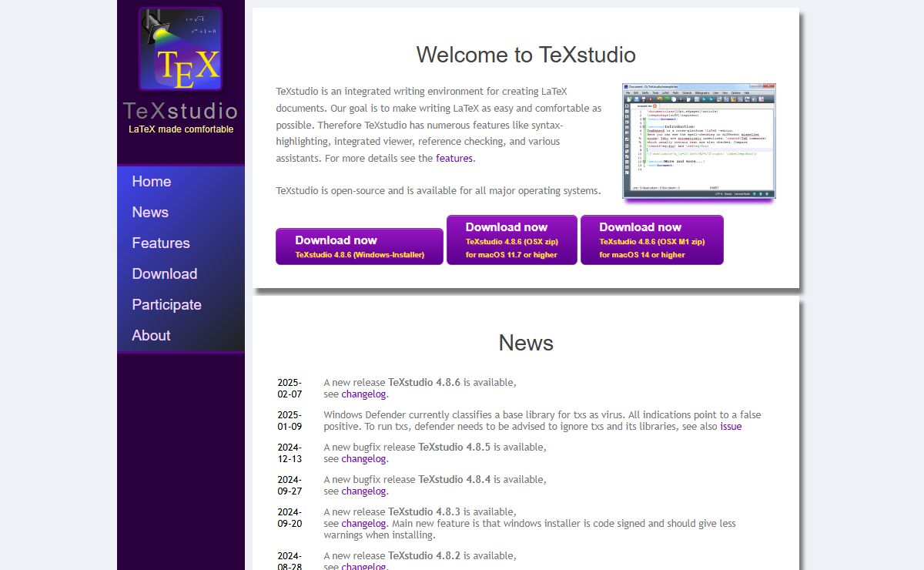Open changelog link for release 4.8.6
The image size is (924, 570).
click(x=363, y=394)
